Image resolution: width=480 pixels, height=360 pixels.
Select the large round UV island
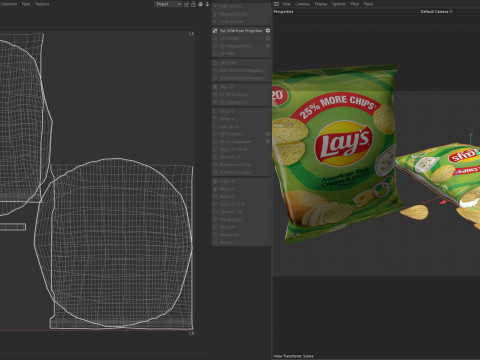tap(113, 243)
